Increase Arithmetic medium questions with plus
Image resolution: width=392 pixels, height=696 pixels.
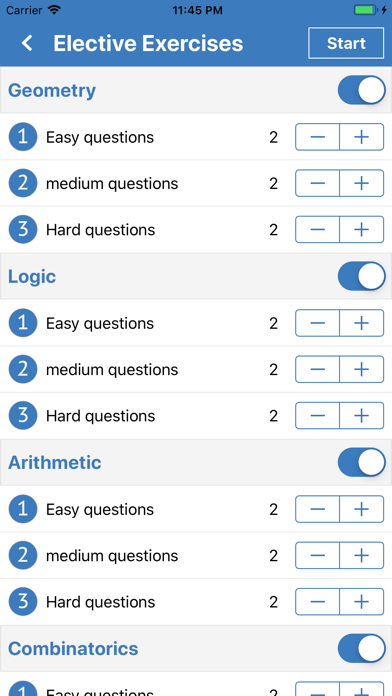coord(362,555)
